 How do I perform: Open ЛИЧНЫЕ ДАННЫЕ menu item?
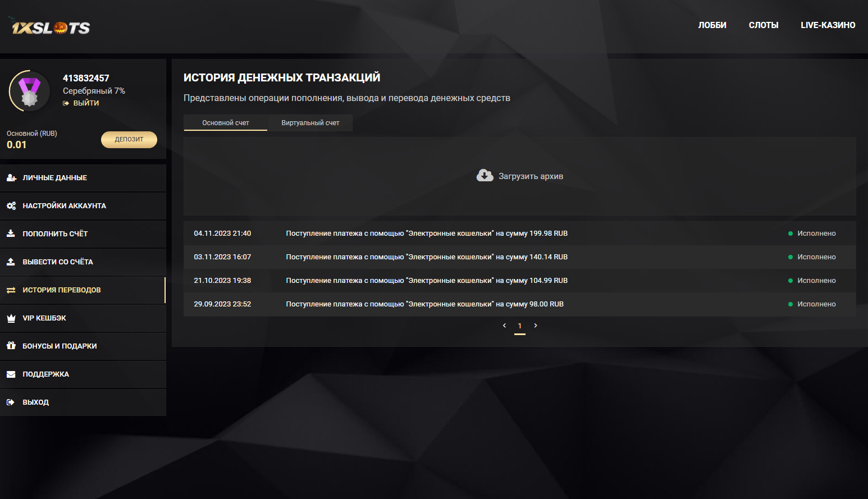pyautogui.click(x=83, y=178)
